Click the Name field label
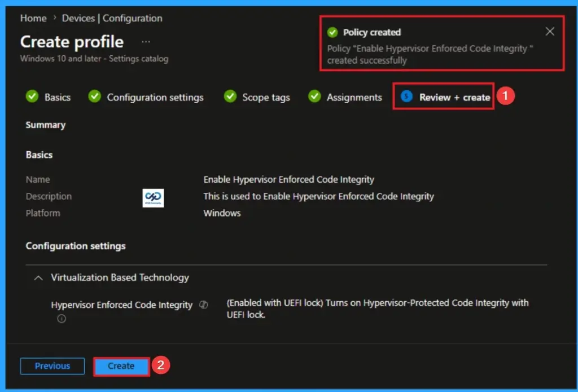The image size is (578, 392). (x=38, y=179)
